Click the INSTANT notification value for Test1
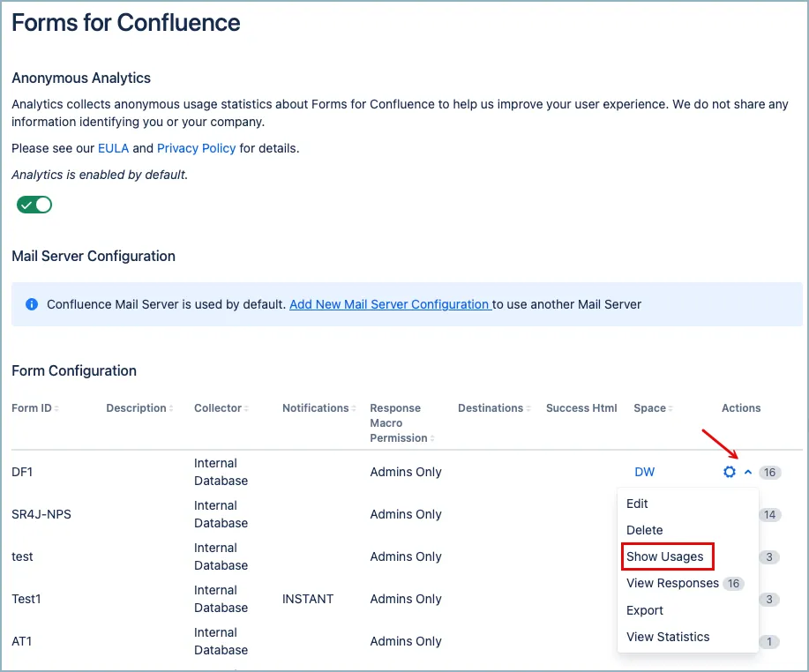Image resolution: width=809 pixels, height=672 pixels. click(x=308, y=599)
